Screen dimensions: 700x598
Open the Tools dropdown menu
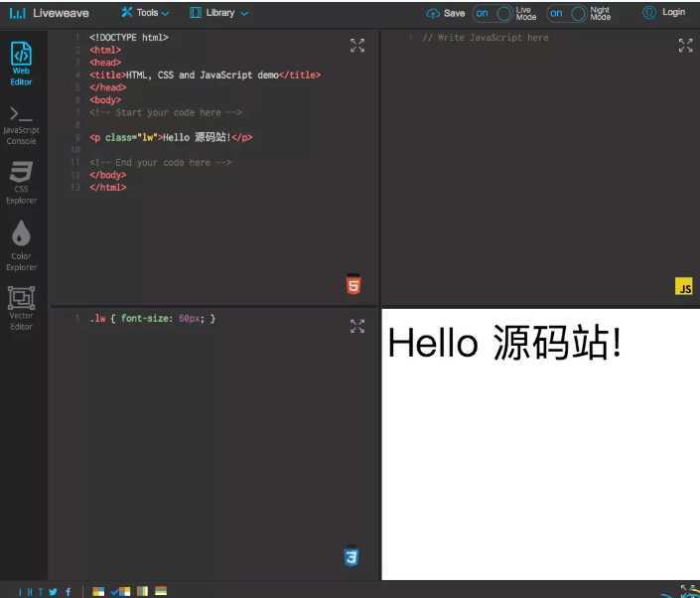coord(145,13)
